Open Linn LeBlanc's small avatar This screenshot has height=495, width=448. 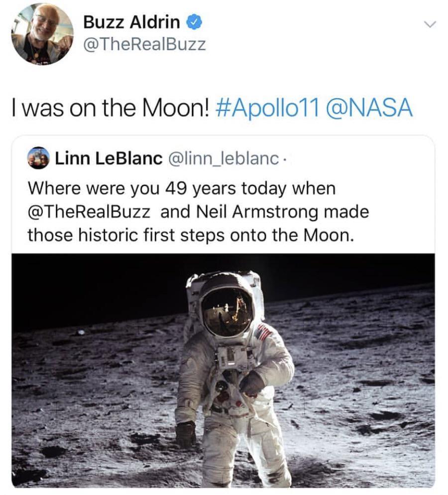click(x=38, y=158)
